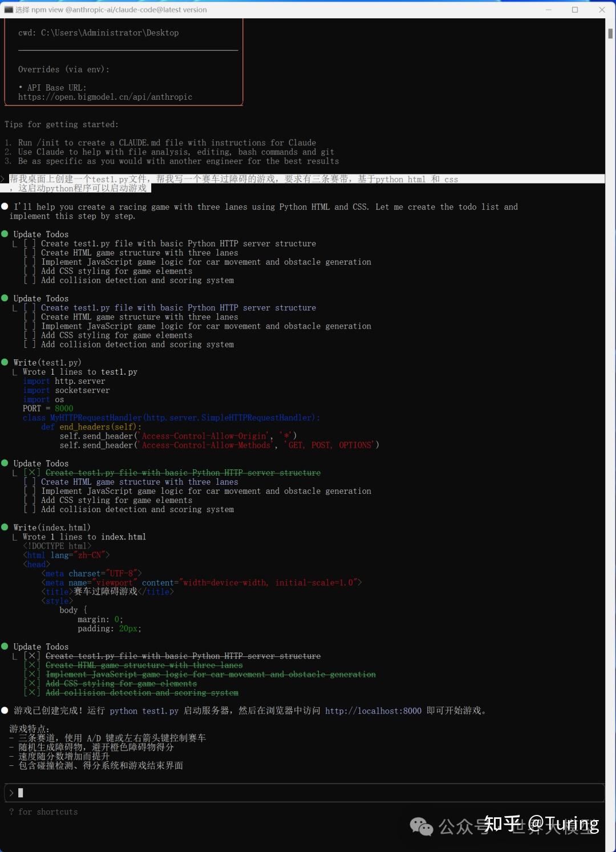Open the http://localhost:8000 link
Screen dimensions: 616x852
click(x=373, y=711)
